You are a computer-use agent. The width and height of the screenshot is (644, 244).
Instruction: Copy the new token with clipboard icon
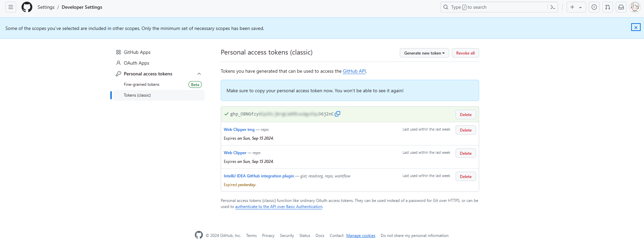337,114
